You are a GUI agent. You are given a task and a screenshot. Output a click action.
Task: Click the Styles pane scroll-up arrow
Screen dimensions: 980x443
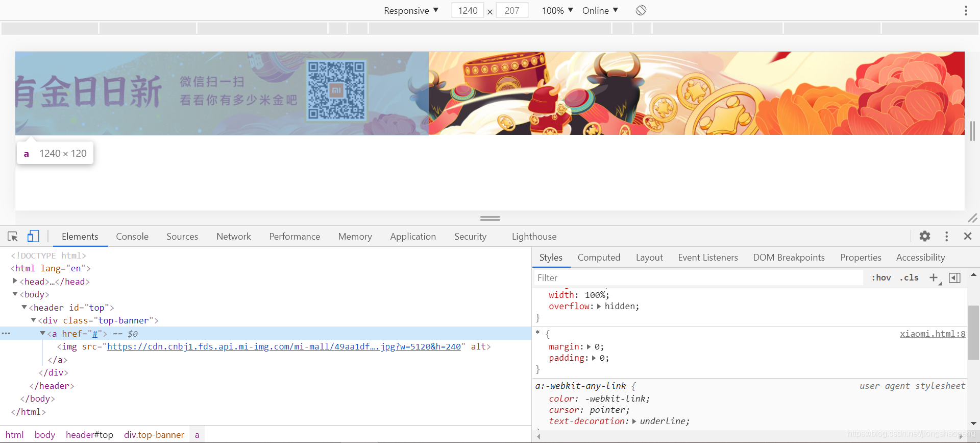click(973, 275)
